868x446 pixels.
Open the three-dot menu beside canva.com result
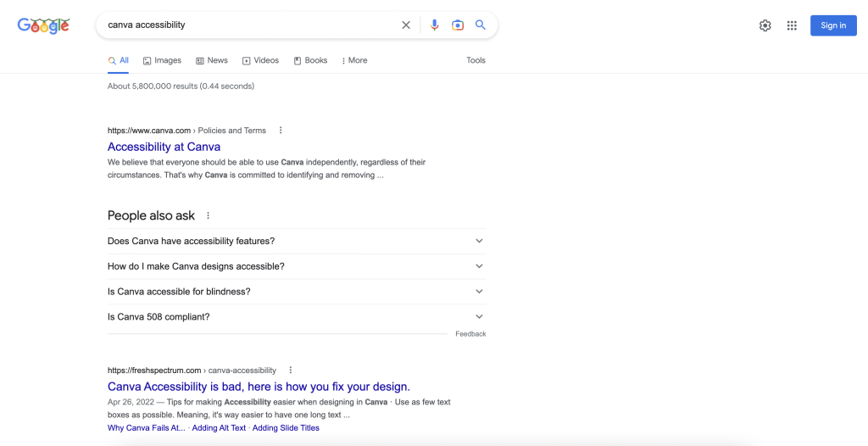pos(281,131)
